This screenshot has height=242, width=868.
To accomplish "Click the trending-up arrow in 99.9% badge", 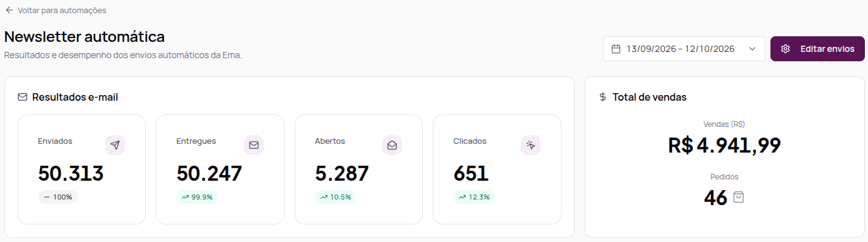I will [185, 197].
